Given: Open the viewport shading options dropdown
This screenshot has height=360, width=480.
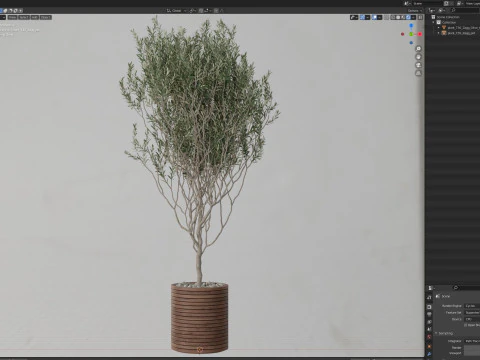Looking at the screenshot, I should 413,17.
